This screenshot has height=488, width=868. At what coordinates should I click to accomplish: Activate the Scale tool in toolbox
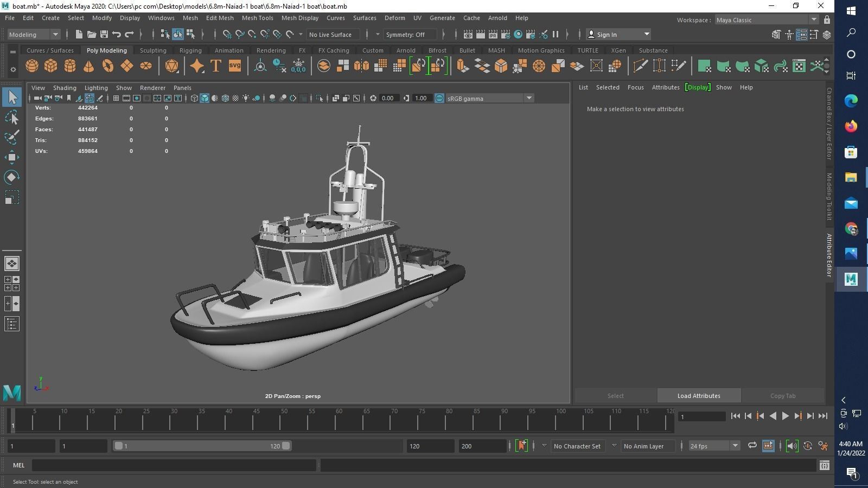click(12, 197)
